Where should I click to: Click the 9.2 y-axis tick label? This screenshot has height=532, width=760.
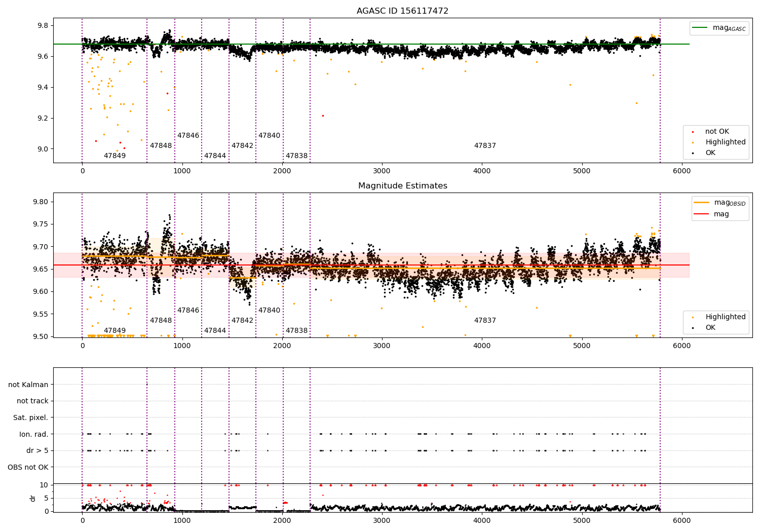(44, 119)
